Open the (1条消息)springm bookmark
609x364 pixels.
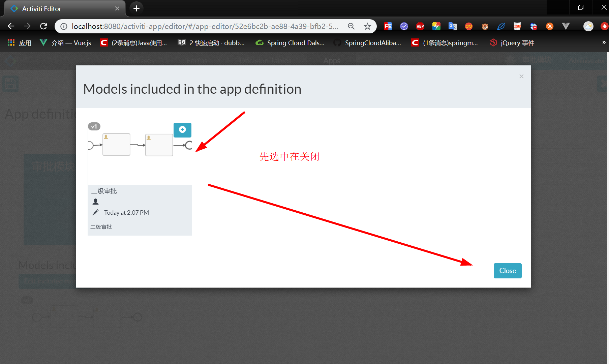[x=445, y=43]
